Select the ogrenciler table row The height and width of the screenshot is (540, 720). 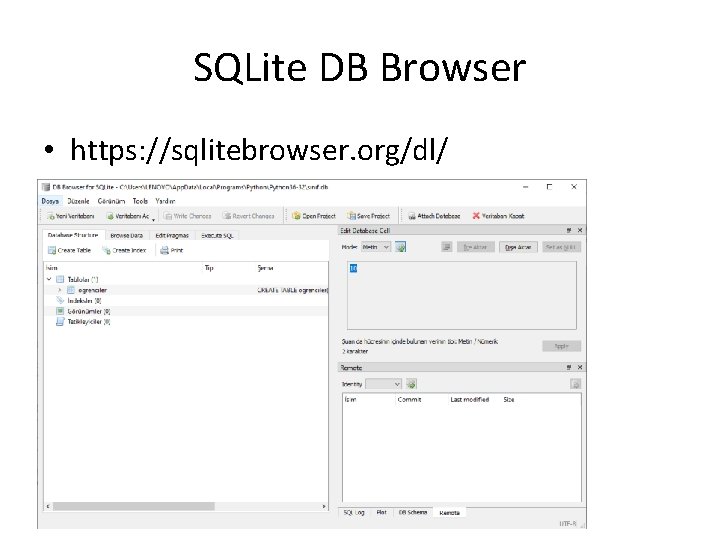tap(186, 290)
